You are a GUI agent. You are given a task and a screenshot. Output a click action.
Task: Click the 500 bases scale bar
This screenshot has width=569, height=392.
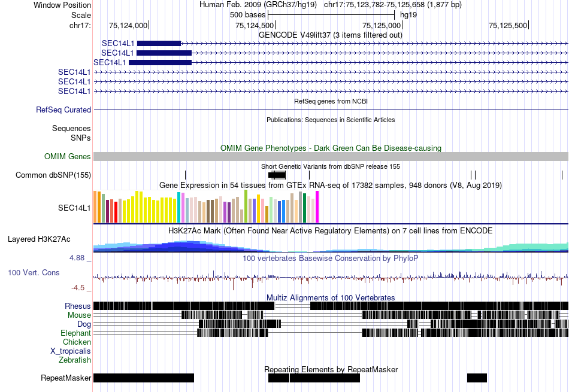pos(331,15)
